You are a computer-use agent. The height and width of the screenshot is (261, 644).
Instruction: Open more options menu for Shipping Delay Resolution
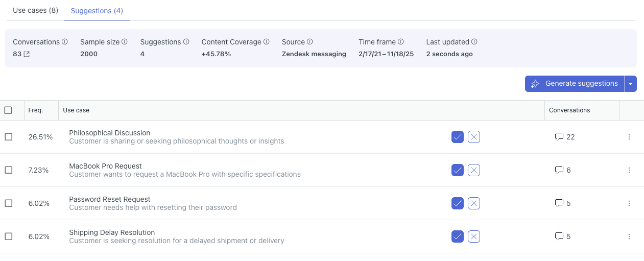point(629,236)
